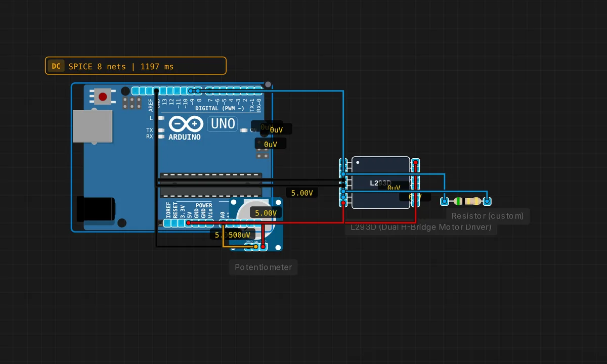Click the L293D bottom-left pin with red wire

coord(343,203)
